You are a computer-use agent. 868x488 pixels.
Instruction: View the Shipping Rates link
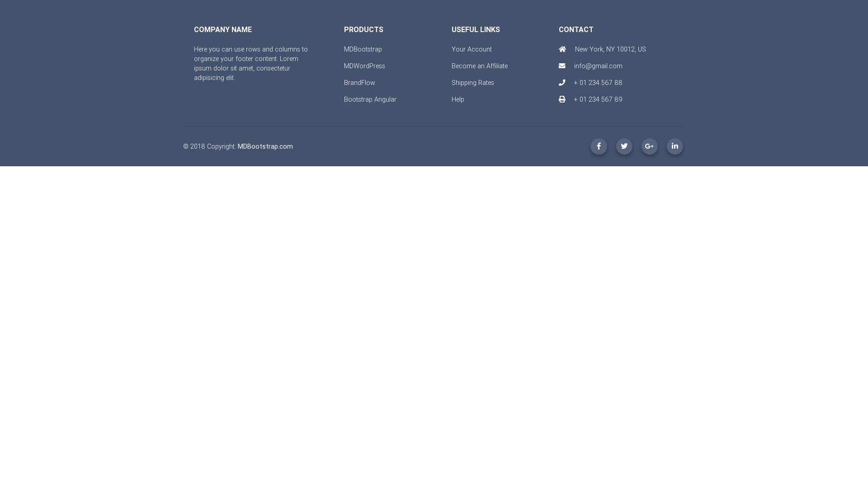click(472, 83)
